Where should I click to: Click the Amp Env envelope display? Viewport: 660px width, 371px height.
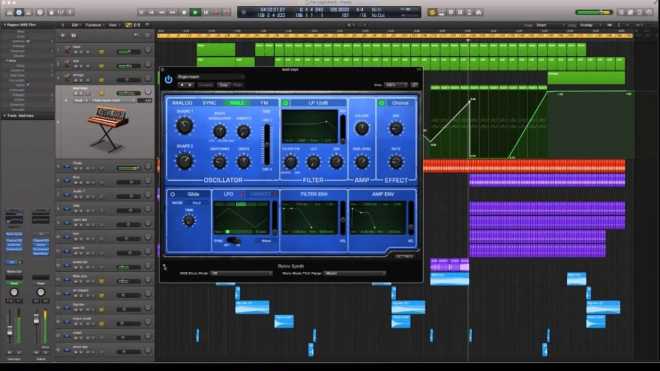pos(378,217)
